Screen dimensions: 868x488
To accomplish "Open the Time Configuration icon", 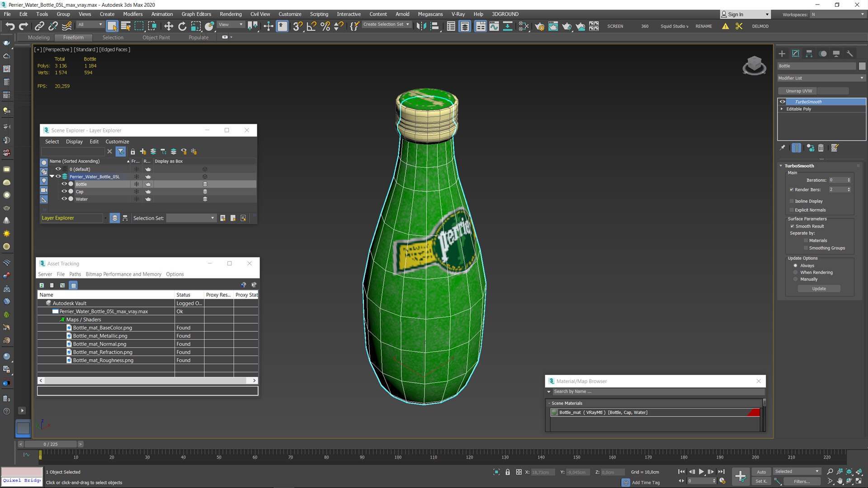I will coord(722,481).
